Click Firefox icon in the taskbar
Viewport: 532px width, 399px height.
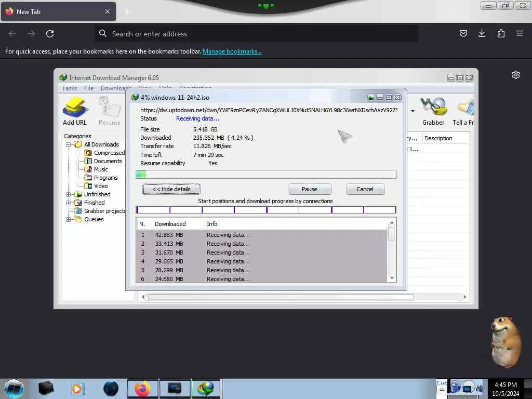click(142, 389)
